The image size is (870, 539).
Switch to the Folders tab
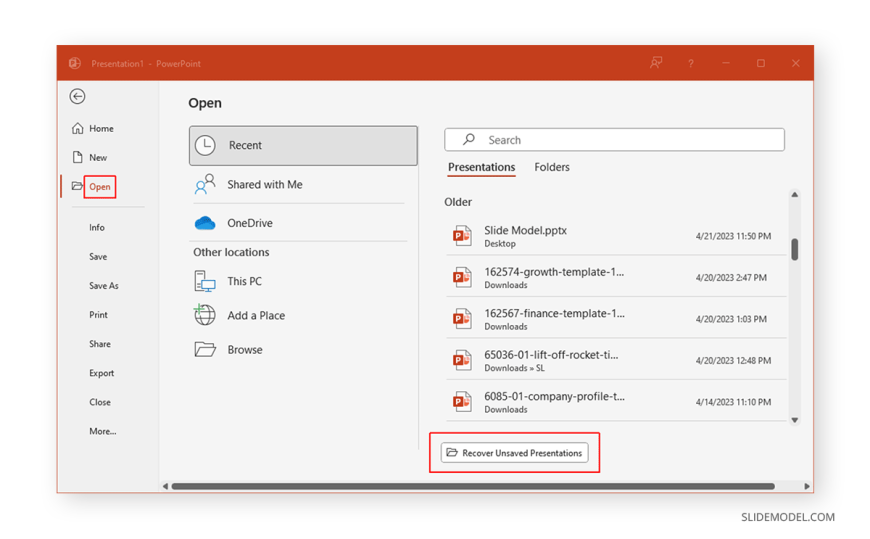(x=551, y=167)
